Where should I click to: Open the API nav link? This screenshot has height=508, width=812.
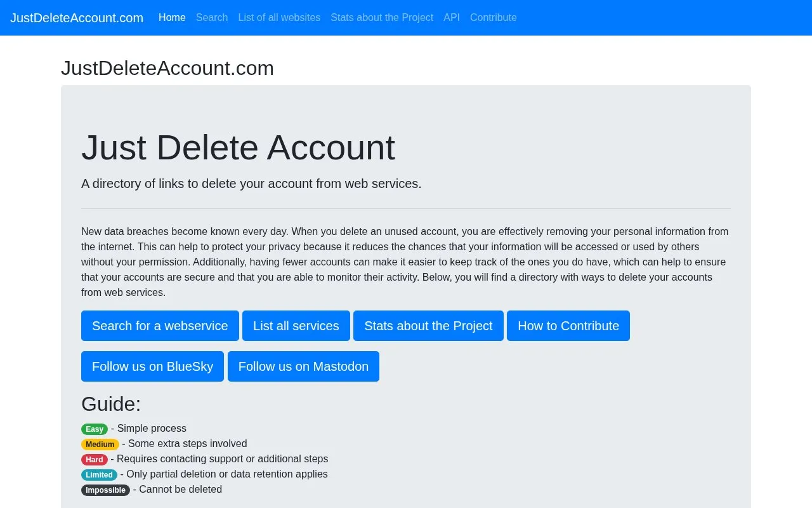(x=452, y=18)
